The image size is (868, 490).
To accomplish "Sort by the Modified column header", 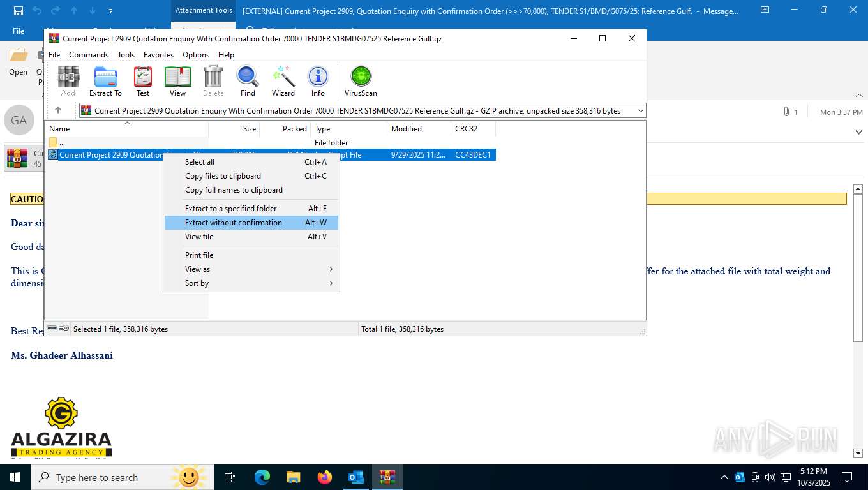I will click(x=419, y=128).
